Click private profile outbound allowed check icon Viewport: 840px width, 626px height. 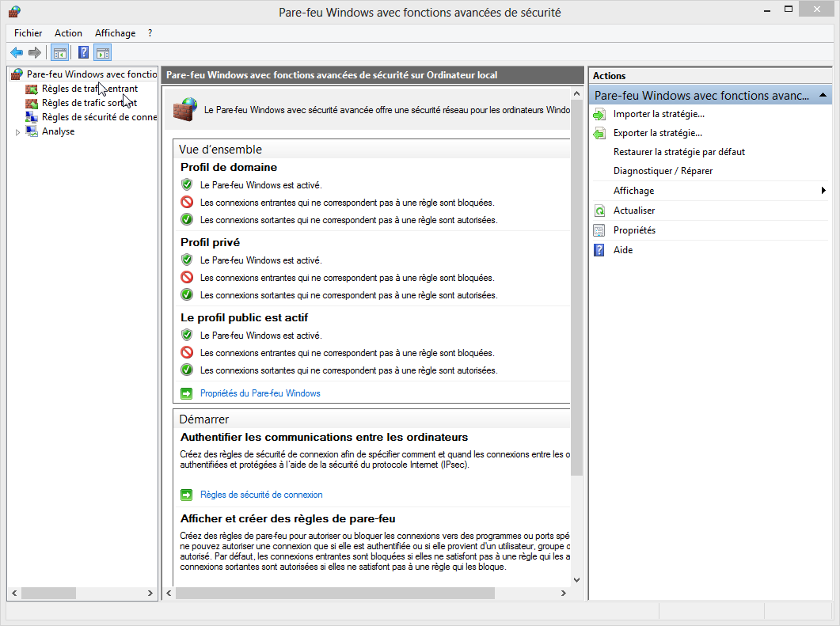click(x=186, y=294)
